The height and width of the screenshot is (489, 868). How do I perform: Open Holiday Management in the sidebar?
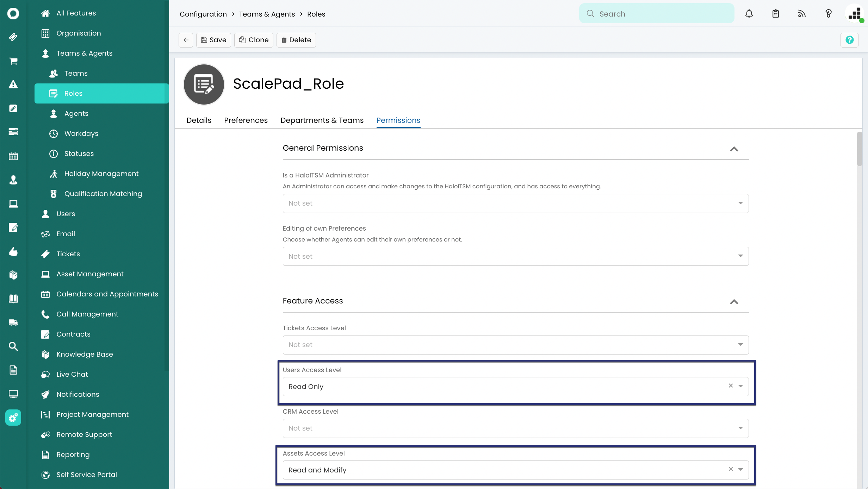click(x=101, y=174)
